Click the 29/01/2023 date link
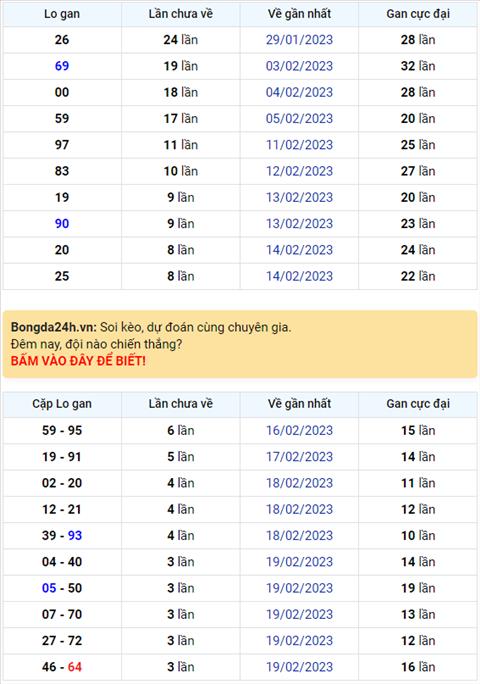 299,40
